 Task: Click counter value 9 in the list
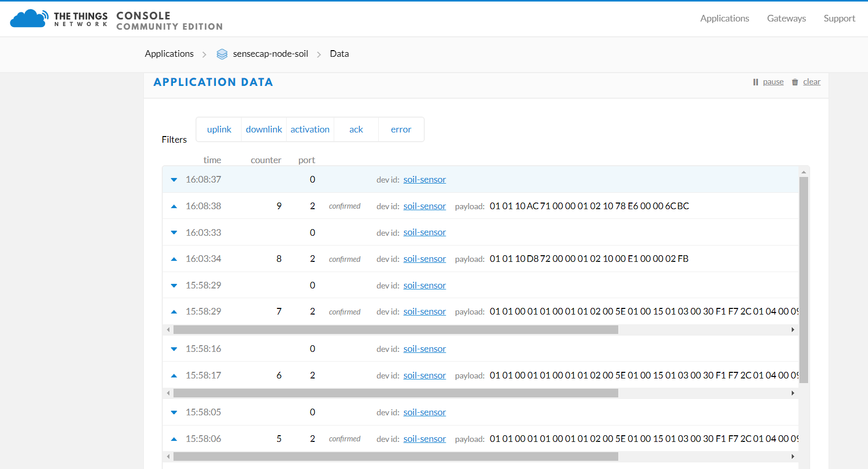point(279,206)
